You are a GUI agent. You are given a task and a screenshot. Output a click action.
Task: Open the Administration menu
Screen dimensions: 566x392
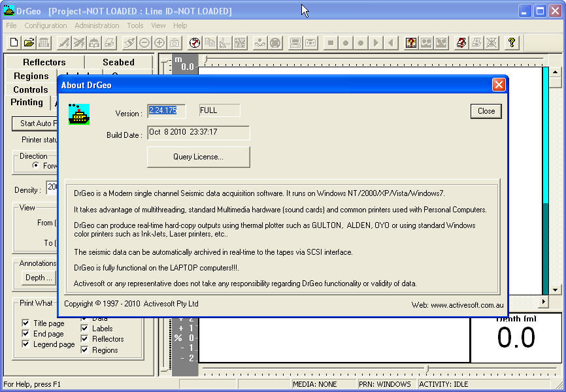coord(97,25)
